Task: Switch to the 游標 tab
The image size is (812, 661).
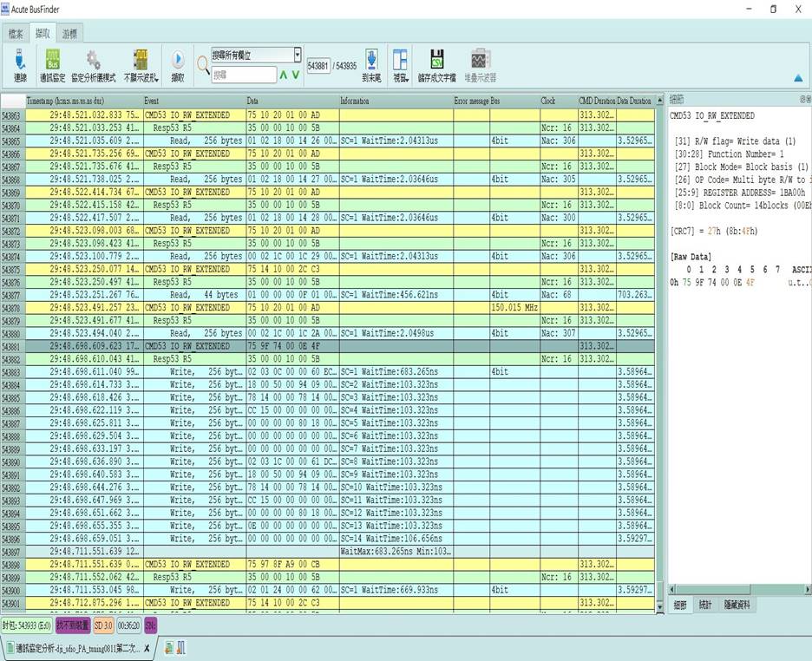Action: click(x=69, y=34)
